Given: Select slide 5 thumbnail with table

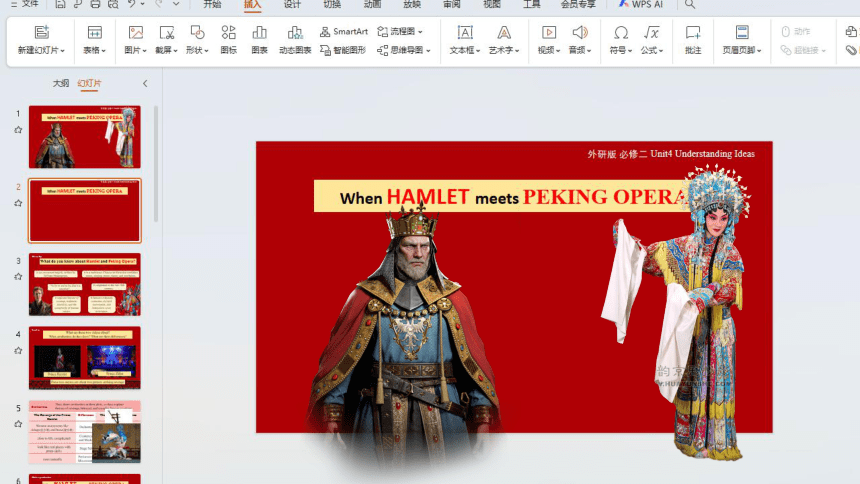Looking at the screenshot, I should tap(85, 432).
